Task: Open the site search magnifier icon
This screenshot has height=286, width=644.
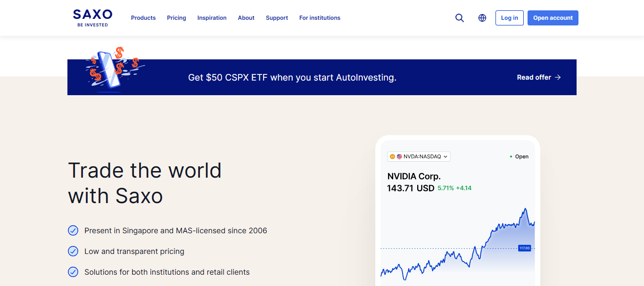Action: point(460,18)
